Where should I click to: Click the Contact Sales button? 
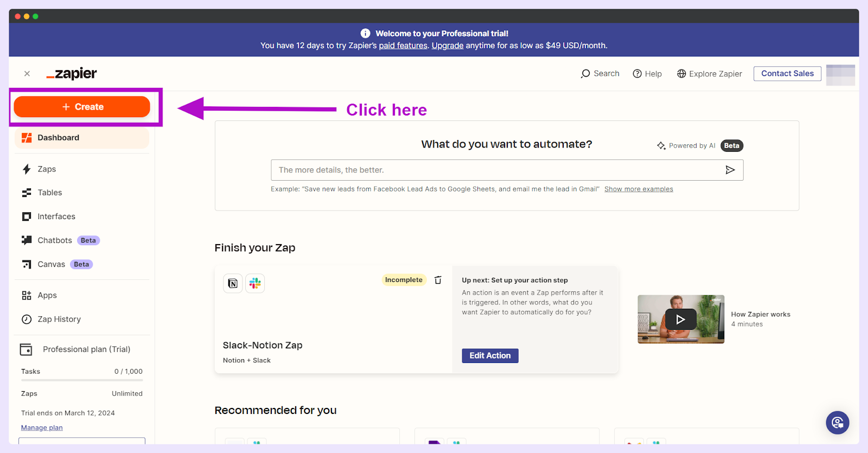click(x=787, y=73)
